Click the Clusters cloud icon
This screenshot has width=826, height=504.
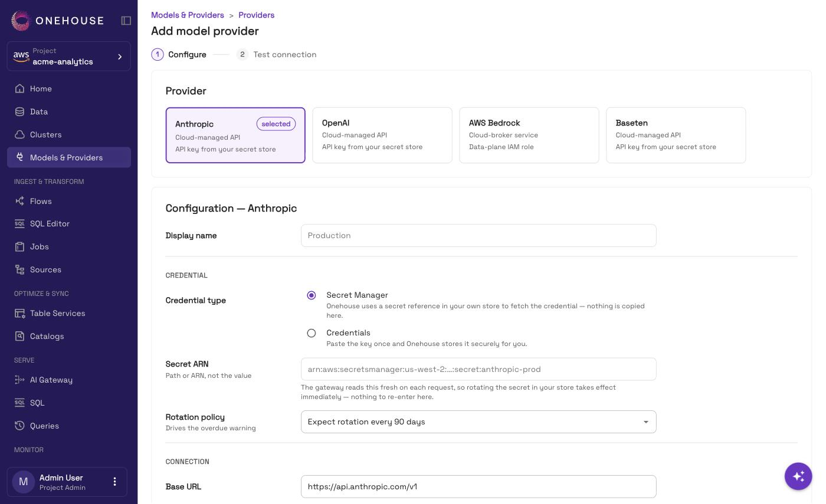click(x=19, y=134)
